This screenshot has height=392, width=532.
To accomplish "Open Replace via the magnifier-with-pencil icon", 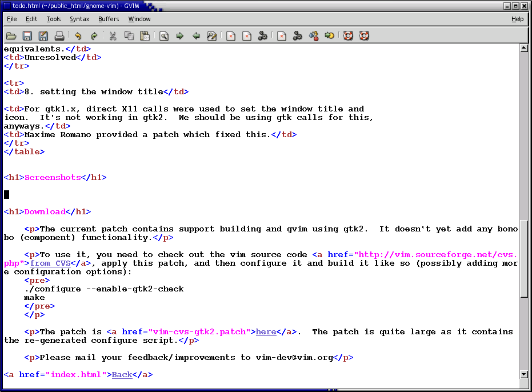I will [212, 35].
